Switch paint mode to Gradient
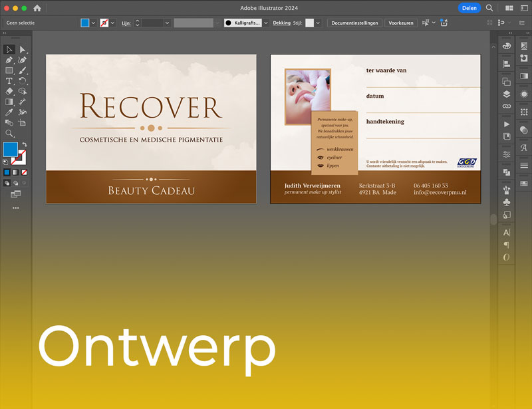The height and width of the screenshot is (409, 532). [15, 172]
